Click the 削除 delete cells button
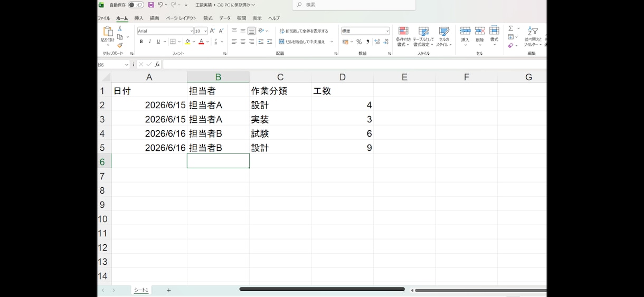Image resolution: width=644 pixels, height=297 pixels. pyautogui.click(x=480, y=36)
